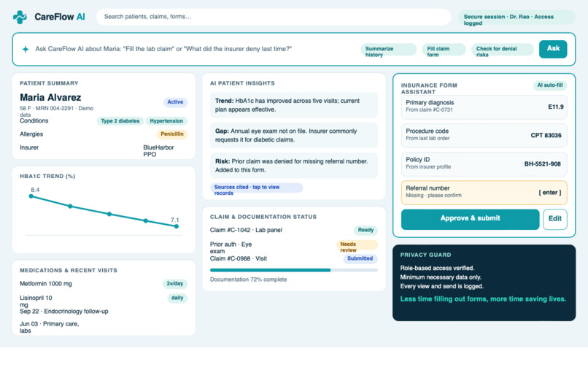
Task: Click the Approve & submit button
Action: tap(470, 219)
